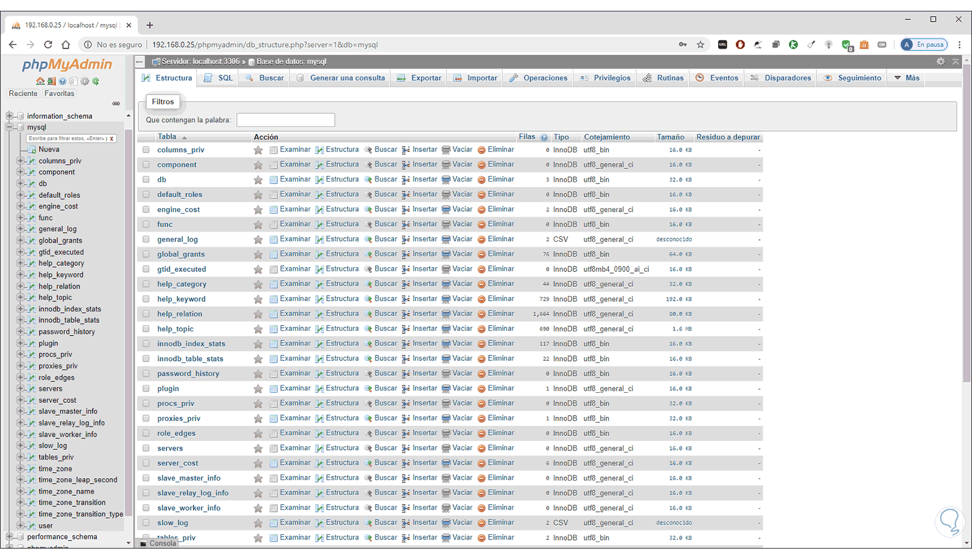
Task: Expand information_schema database in tree
Action: coord(9,115)
